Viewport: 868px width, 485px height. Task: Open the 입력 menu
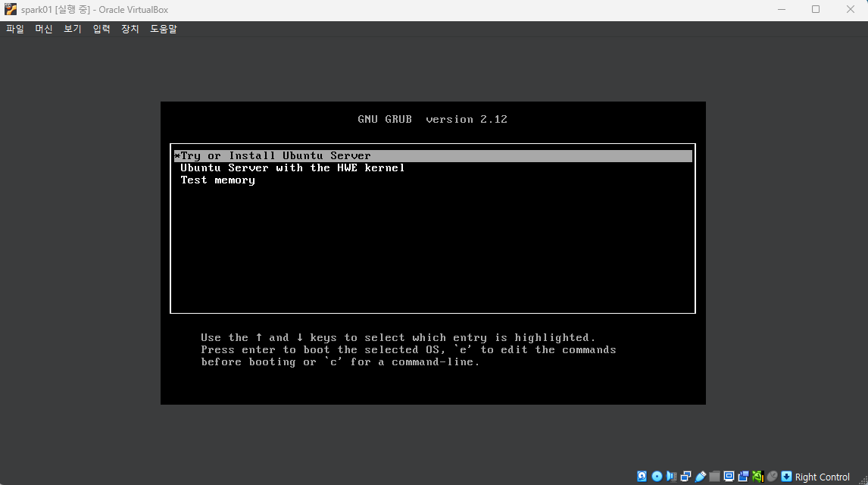101,29
